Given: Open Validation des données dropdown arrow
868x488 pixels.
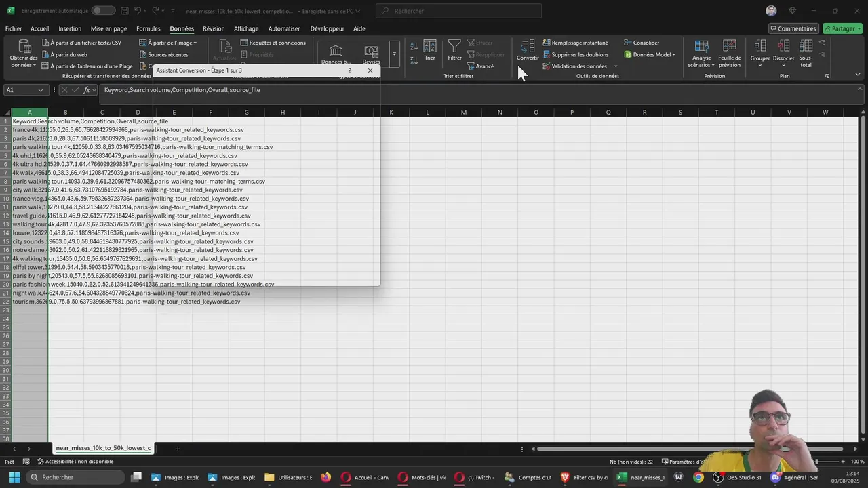Looking at the screenshot, I should coord(616,66).
